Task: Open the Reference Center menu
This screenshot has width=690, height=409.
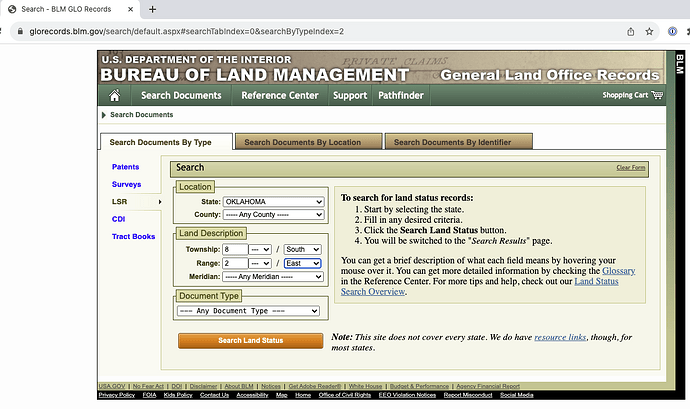Action: click(279, 96)
